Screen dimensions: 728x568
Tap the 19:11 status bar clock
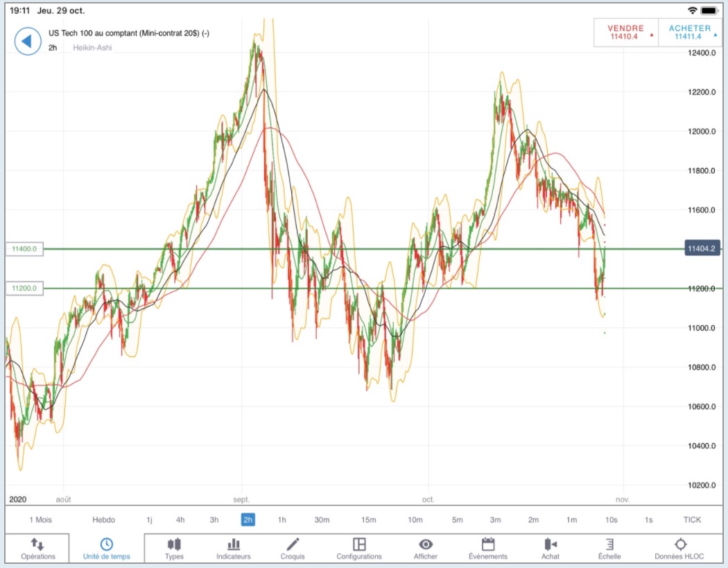coord(19,10)
